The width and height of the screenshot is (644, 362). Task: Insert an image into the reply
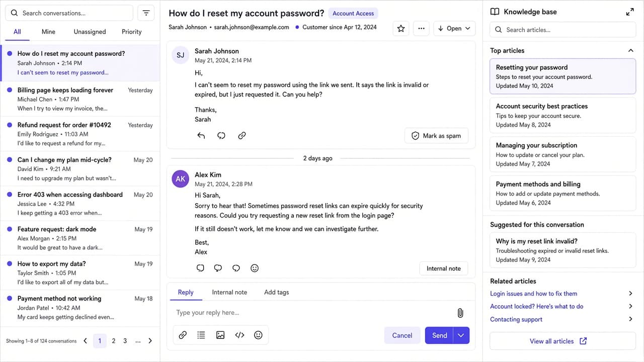220,335
